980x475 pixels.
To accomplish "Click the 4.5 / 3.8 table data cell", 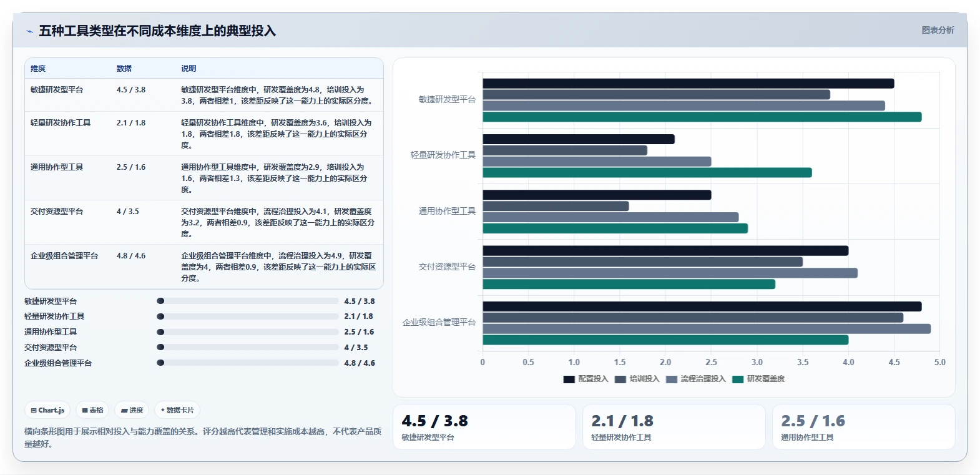I will coord(131,90).
